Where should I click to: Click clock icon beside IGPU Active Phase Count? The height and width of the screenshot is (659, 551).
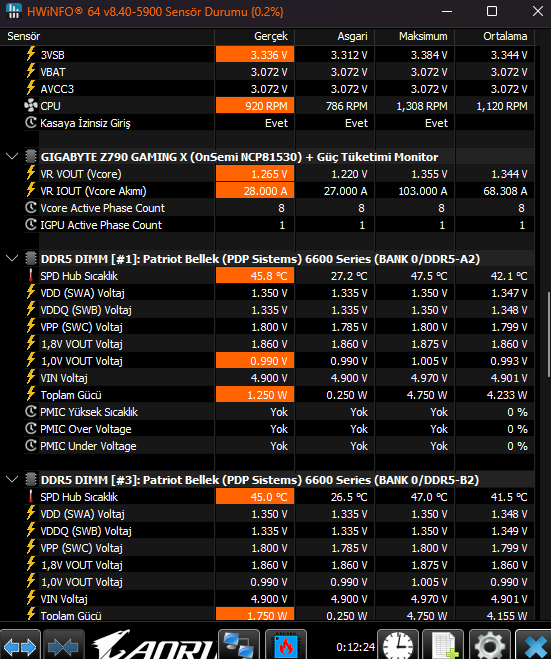31,224
